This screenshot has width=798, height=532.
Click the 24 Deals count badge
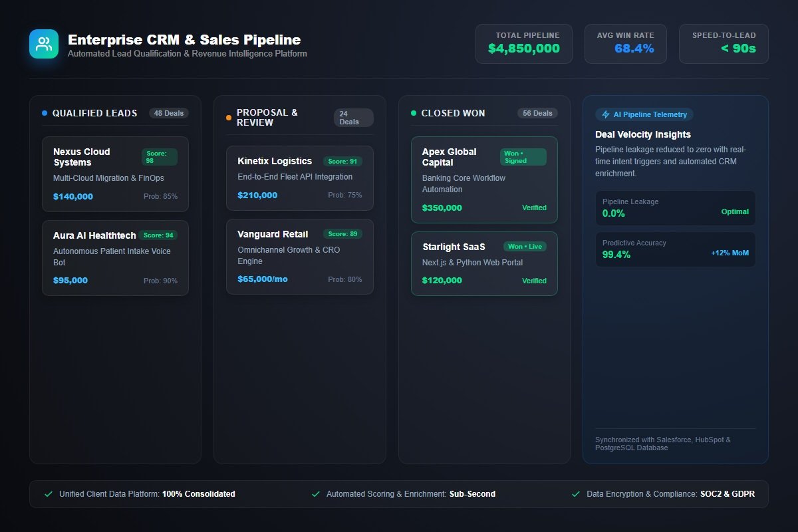click(354, 118)
